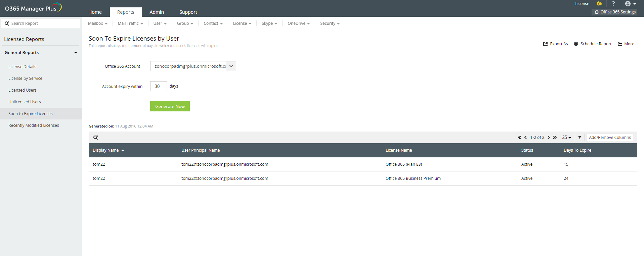Click the Licensed Reports heading

click(24, 39)
